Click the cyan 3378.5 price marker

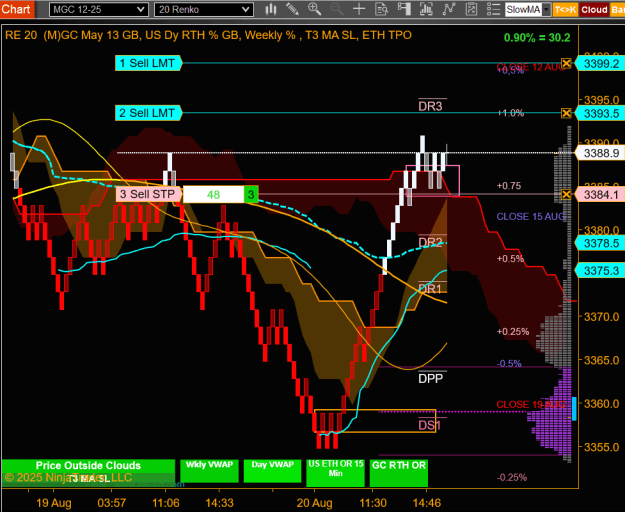(600, 243)
